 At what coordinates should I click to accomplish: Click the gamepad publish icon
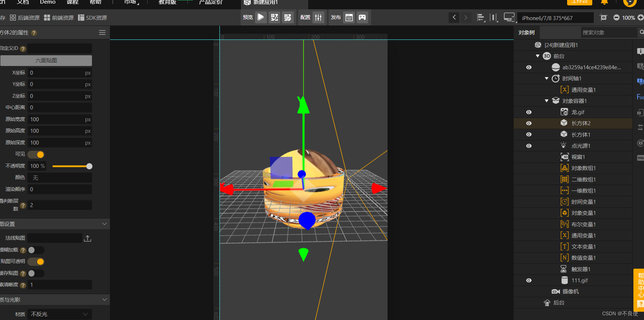(362, 17)
